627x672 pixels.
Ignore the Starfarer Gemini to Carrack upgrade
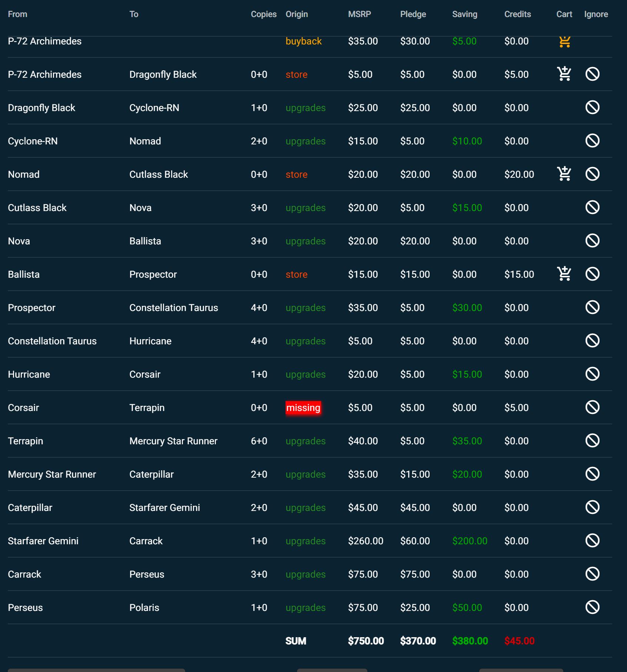(x=593, y=541)
